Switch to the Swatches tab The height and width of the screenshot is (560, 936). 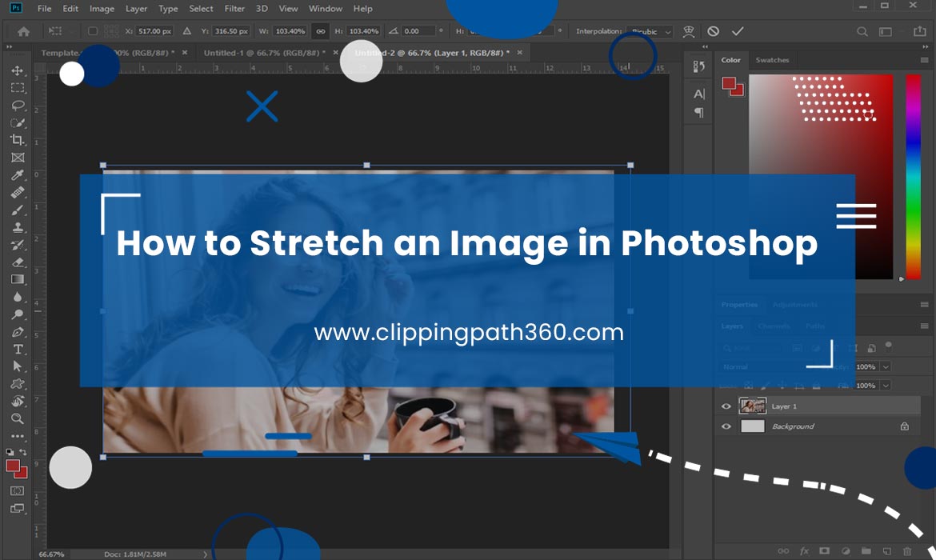(x=772, y=60)
